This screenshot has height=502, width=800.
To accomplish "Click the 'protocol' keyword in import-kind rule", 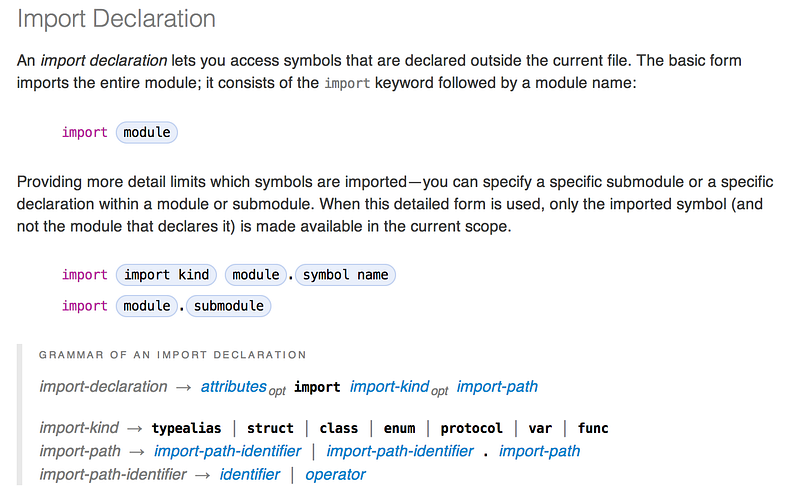I will click(x=471, y=428).
